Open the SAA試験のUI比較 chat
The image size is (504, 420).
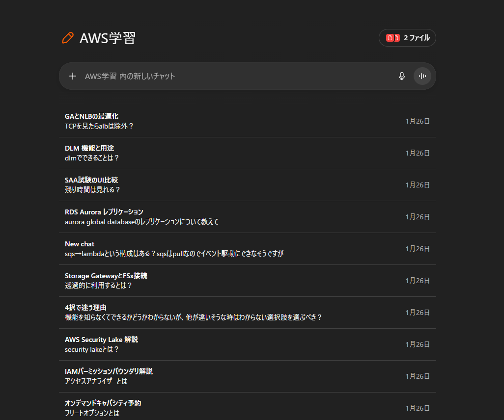click(x=247, y=185)
